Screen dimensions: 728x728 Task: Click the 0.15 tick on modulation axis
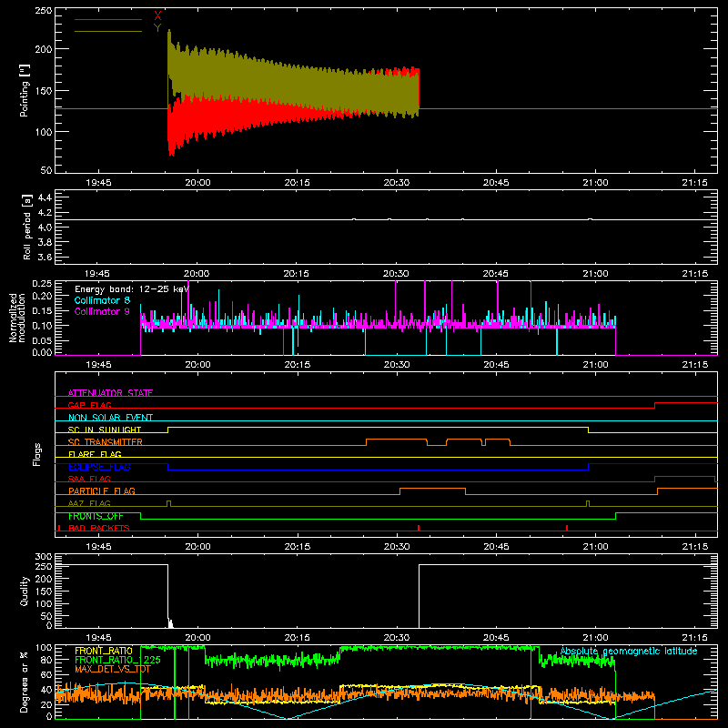[42, 310]
